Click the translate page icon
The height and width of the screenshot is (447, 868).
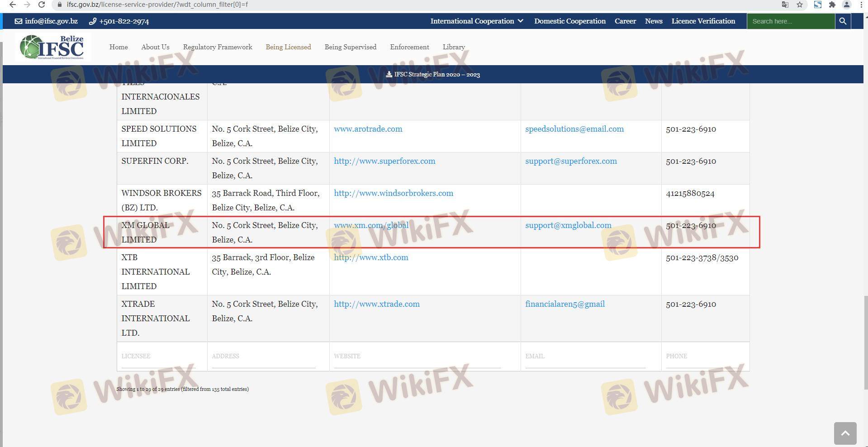click(x=785, y=5)
